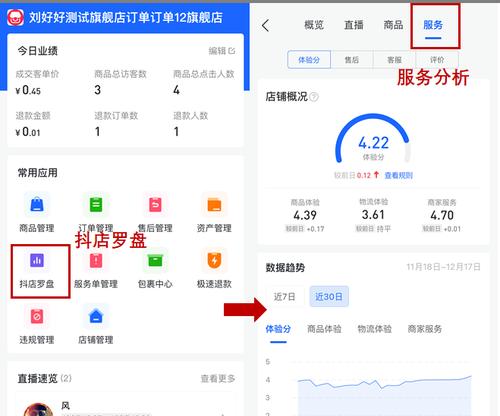Viewport: 500px width, 416px height.
Task: Select the 客服 segment button
Action: tap(394, 60)
